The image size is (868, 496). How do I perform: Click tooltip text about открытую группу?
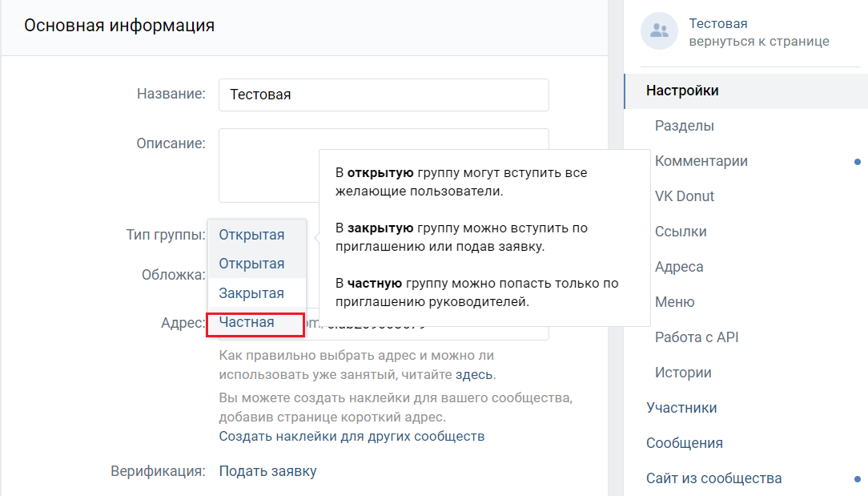pos(461,183)
